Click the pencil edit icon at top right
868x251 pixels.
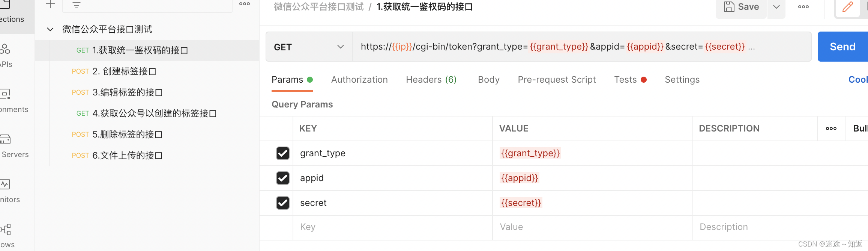(x=848, y=7)
